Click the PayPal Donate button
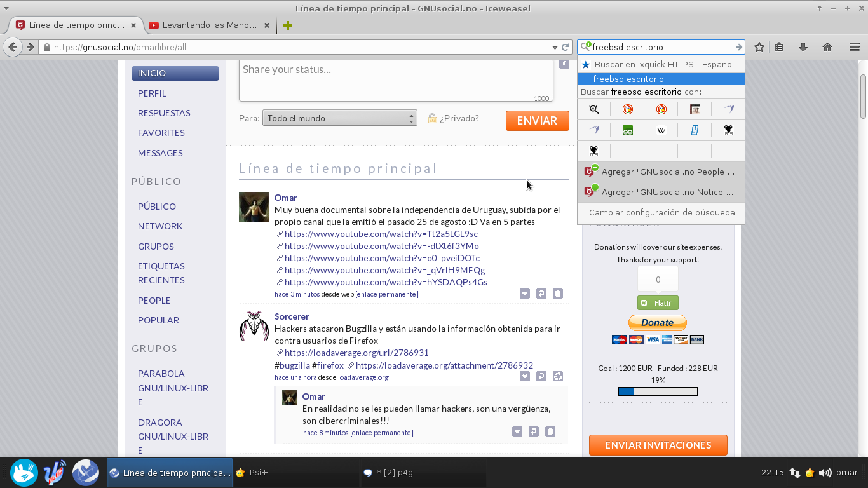The width and height of the screenshot is (868, 488). pyautogui.click(x=658, y=323)
